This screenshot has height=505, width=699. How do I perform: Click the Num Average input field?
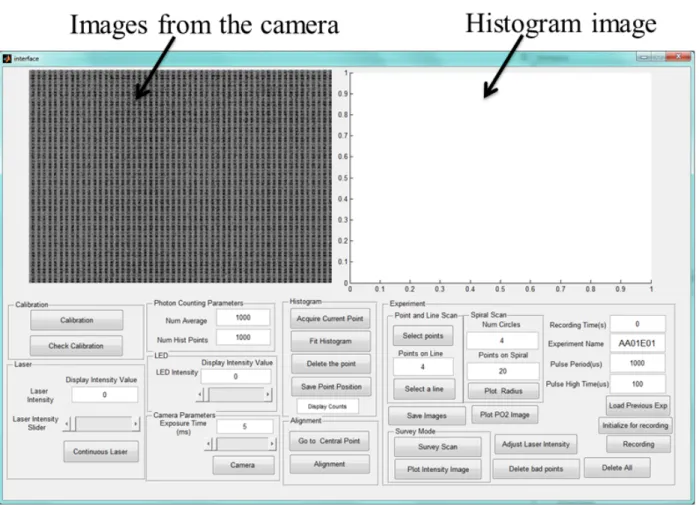click(243, 317)
